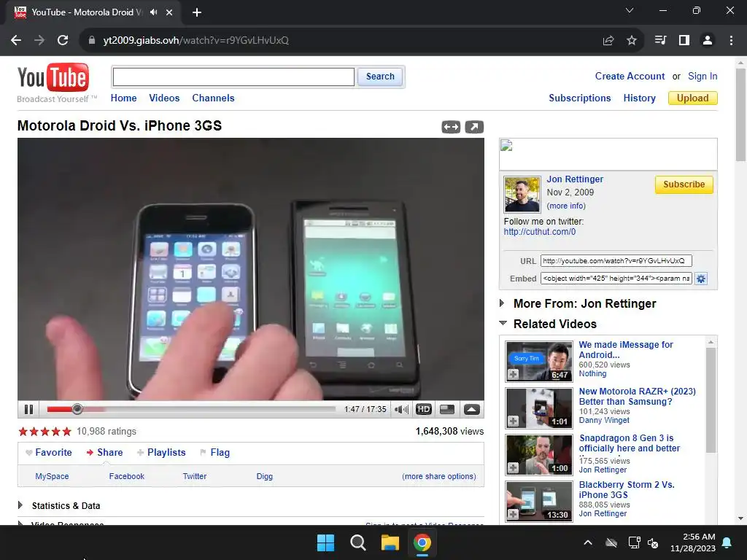747x560 pixels.
Task: Open the player's pop-up menu arrow
Action: pyautogui.click(x=472, y=410)
